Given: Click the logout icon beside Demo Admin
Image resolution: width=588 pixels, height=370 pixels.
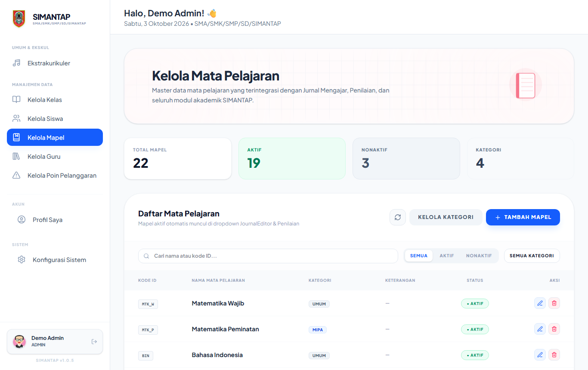Looking at the screenshot, I should pos(94,342).
